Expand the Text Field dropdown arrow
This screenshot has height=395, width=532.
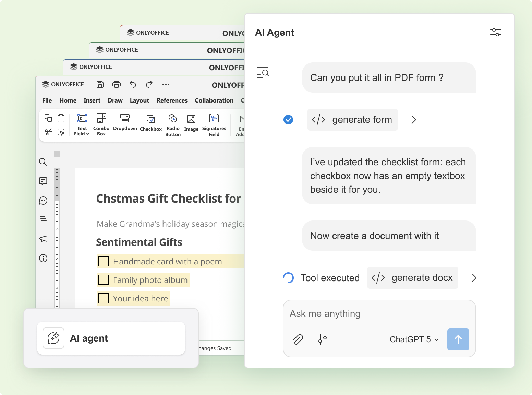coord(88,134)
